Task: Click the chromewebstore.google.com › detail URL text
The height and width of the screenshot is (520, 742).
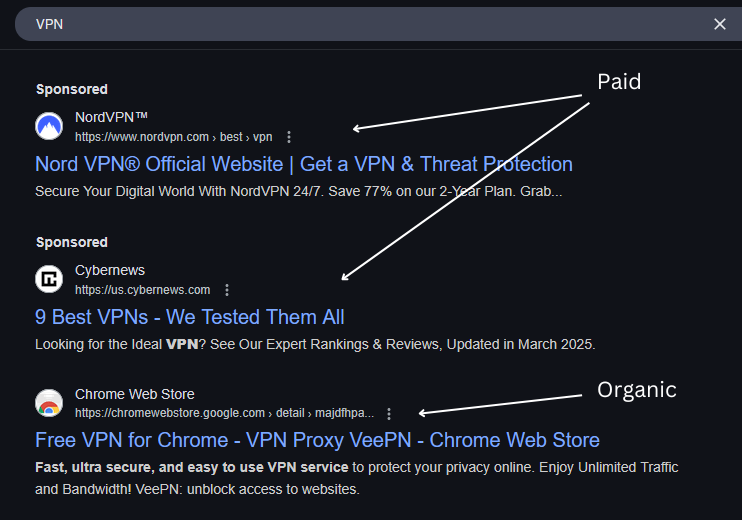Action: click(225, 413)
